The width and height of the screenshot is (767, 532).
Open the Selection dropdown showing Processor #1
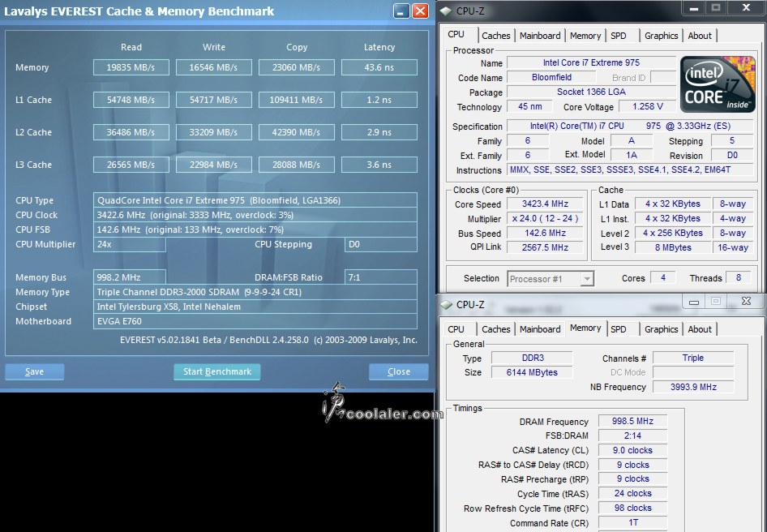coord(551,279)
